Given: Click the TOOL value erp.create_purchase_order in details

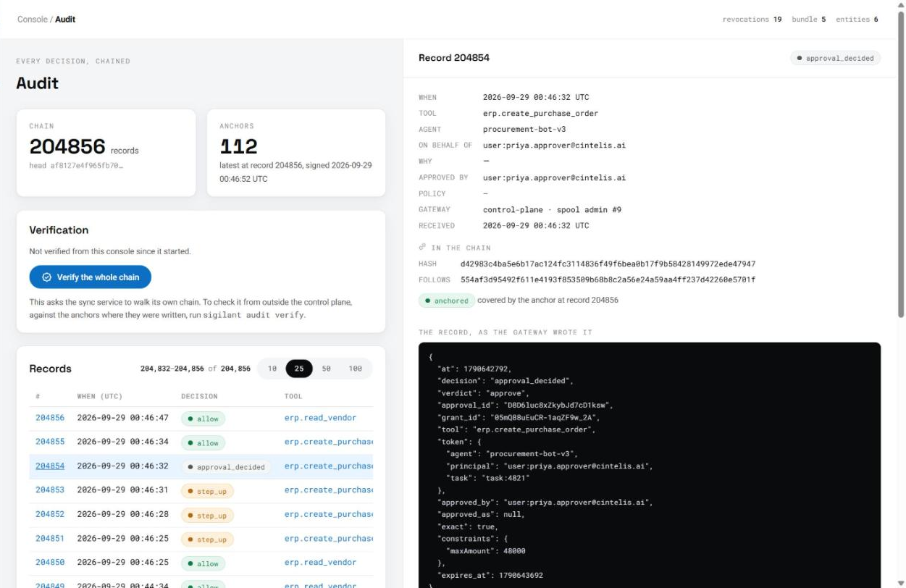Looking at the screenshot, I should pyautogui.click(x=540, y=114).
